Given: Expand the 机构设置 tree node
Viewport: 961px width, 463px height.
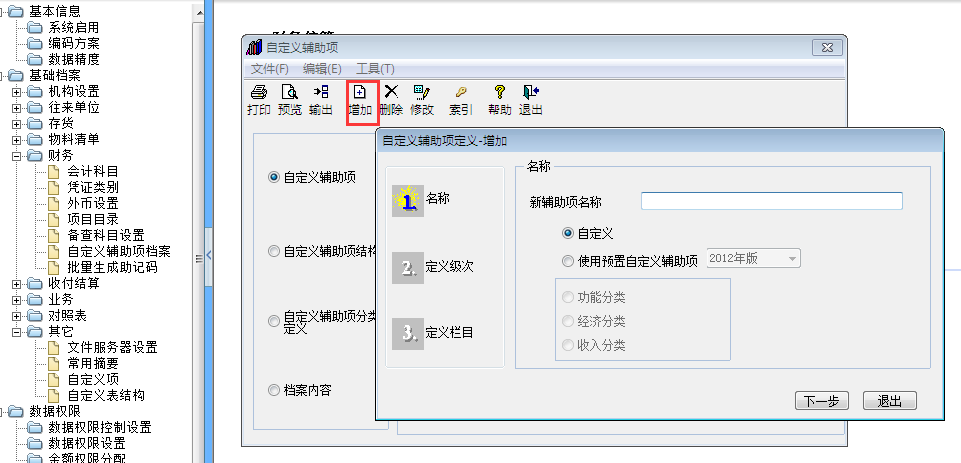Looking at the screenshot, I should 17,92.
